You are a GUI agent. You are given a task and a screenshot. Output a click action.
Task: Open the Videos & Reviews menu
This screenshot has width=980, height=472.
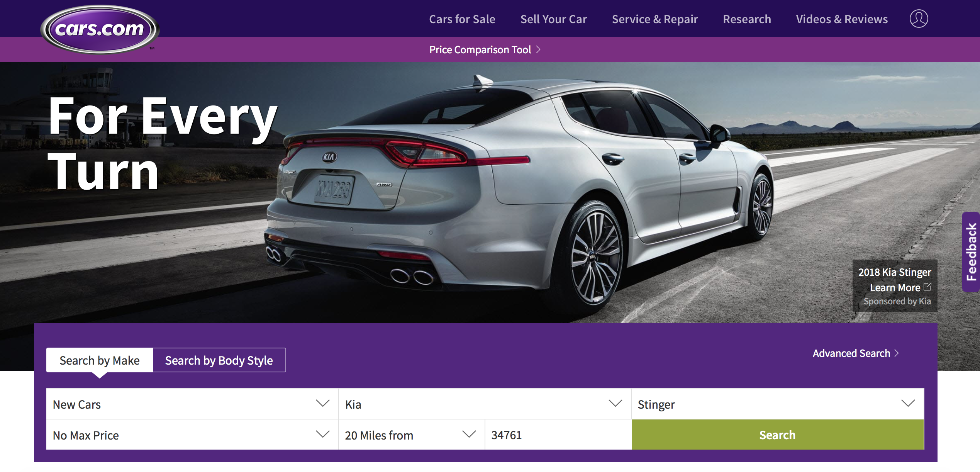pyautogui.click(x=842, y=19)
